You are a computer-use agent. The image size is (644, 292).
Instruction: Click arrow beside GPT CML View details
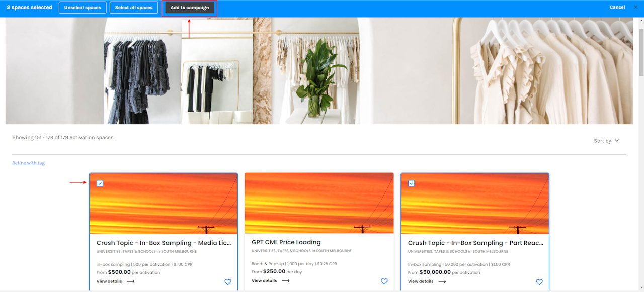(x=286, y=281)
